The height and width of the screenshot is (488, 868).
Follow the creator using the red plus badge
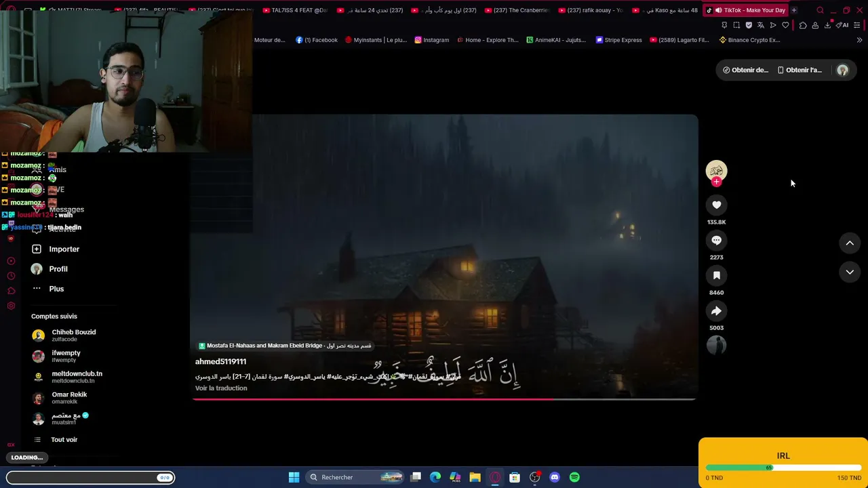click(716, 182)
